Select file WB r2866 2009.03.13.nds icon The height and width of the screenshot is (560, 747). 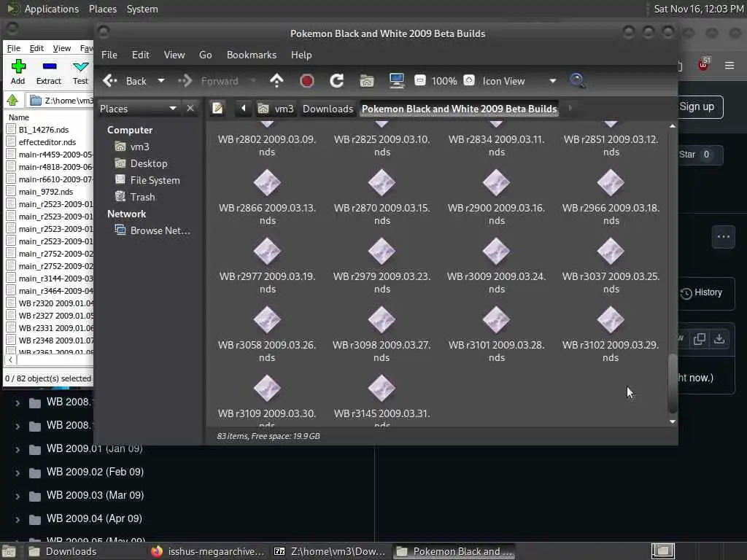(x=267, y=183)
